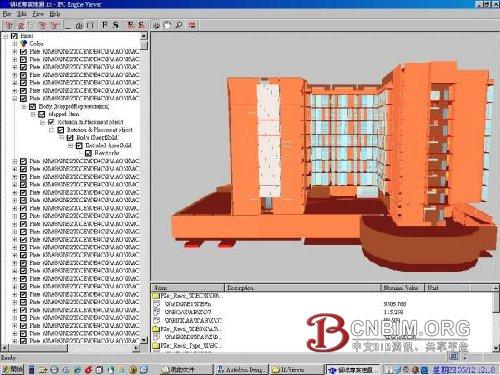Image resolution: width=500 pixels, height=375 pixels.
Task: Collapse the Mapped Item node
Action: coord(33,114)
